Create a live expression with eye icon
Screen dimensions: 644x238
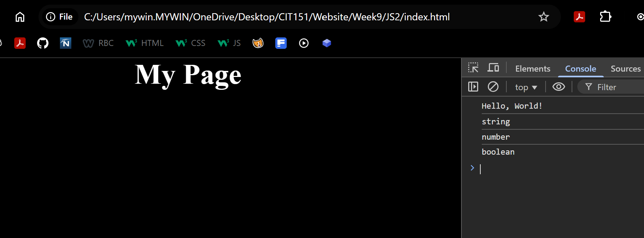(559, 87)
